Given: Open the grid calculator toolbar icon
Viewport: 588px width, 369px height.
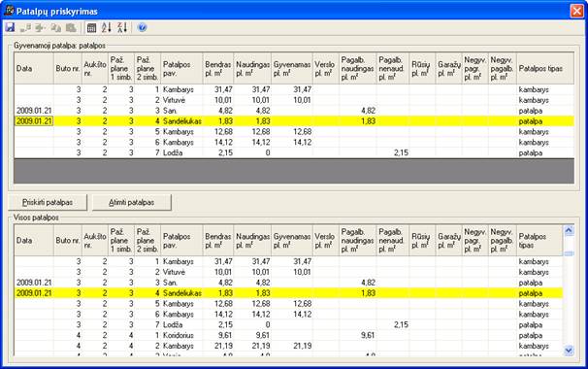Looking at the screenshot, I should [91, 27].
